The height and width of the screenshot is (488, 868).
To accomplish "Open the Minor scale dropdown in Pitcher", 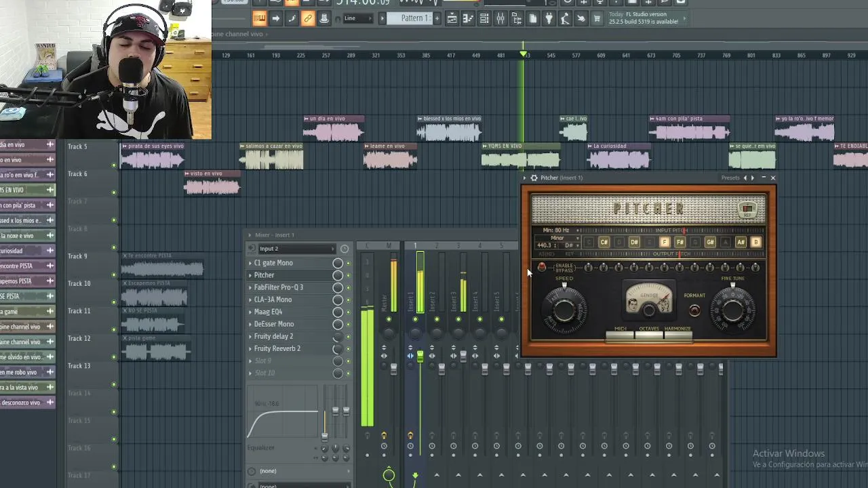I will point(557,239).
